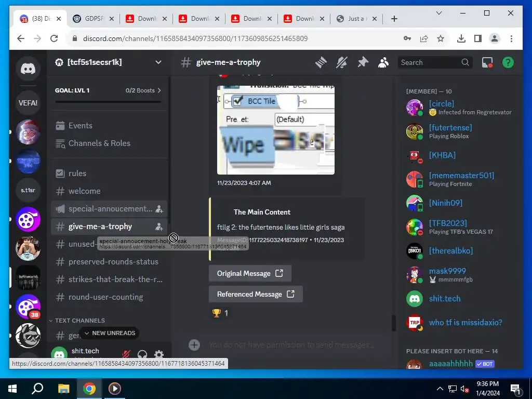
Task: Select the preserved-rounds-status channel
Action: click(109, 262)
